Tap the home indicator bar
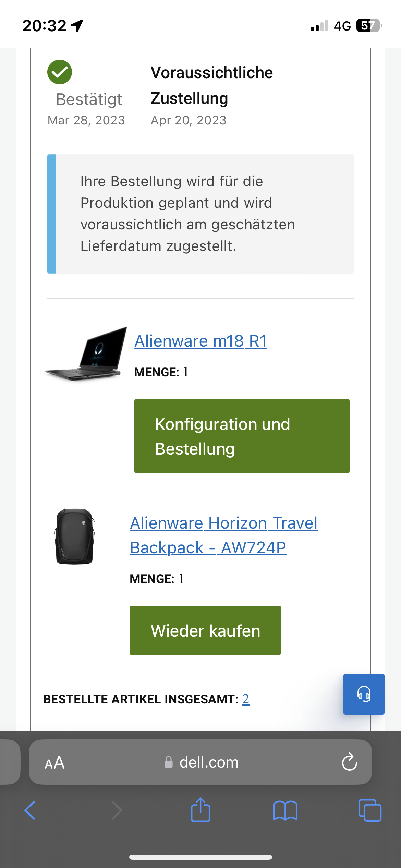 200,857
